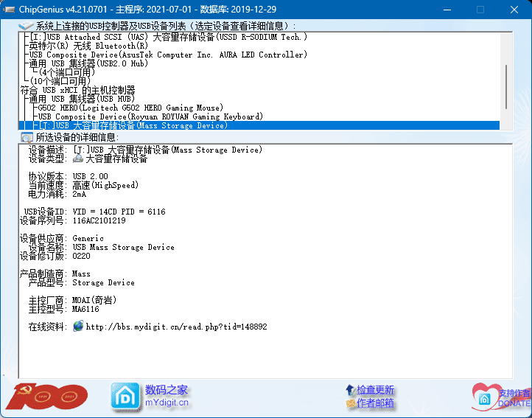
Task: Click the 检查更新 link
Action: tap(375, 389)
